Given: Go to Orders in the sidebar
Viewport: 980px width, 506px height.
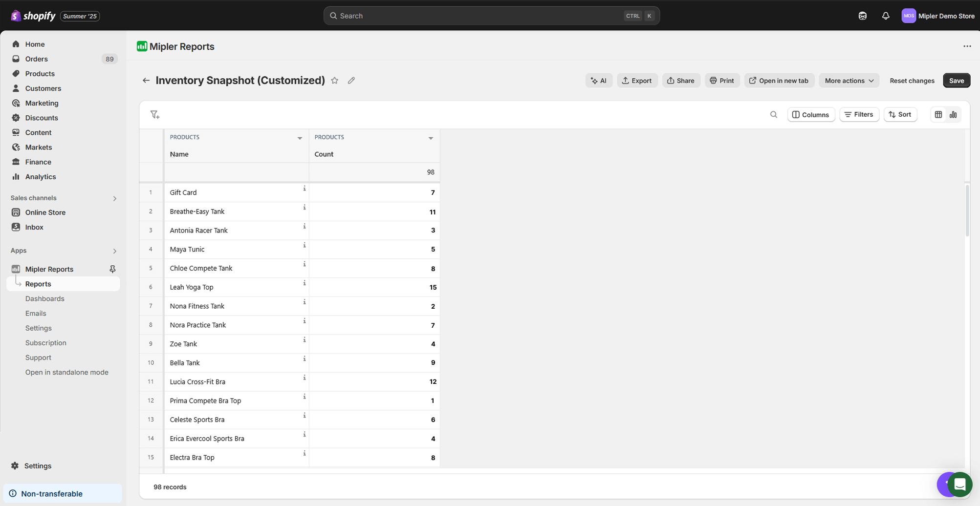Looking at the screenshot, I should point(36,59).
